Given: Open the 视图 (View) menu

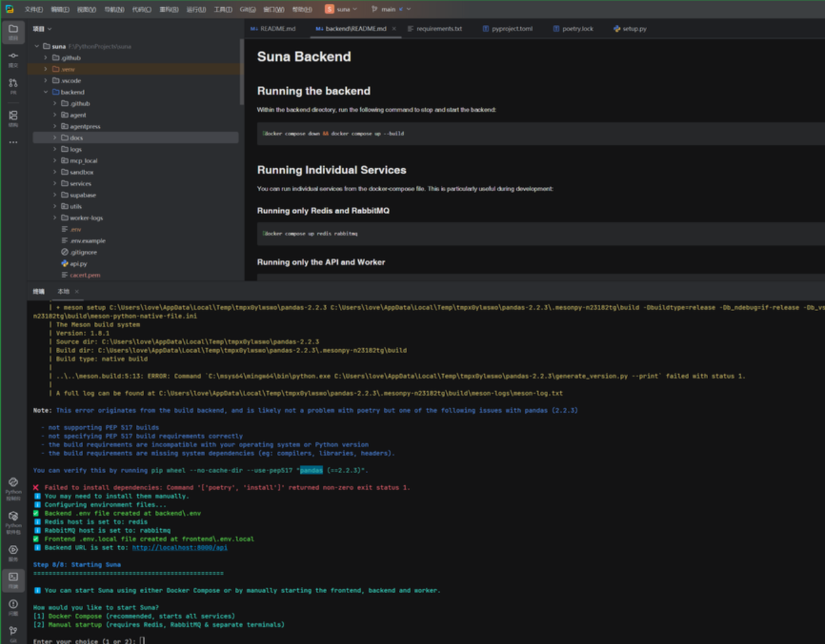Looking at the screenshot, I should click(x=86, y=9).
